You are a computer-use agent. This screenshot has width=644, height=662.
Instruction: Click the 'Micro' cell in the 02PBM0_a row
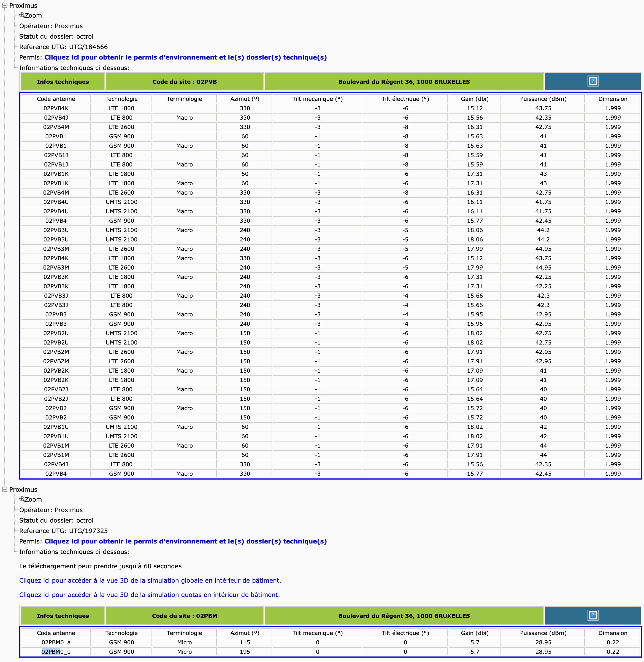click(184, 642)
